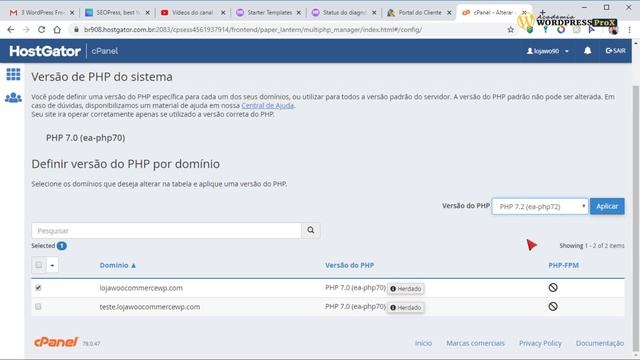Sort by the Domínio column header

118,265
